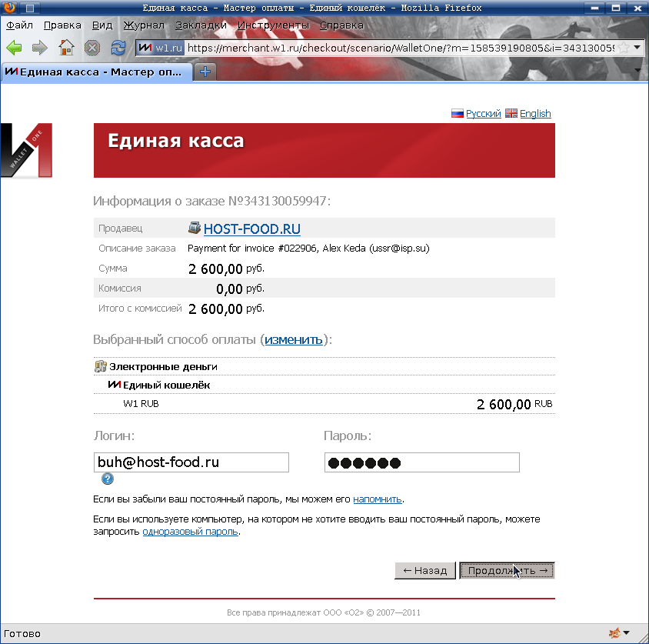Open the URL history dropdown arrow
Image resolution: width=649 pixels, height=644 pixels.
tap(637, 47)
